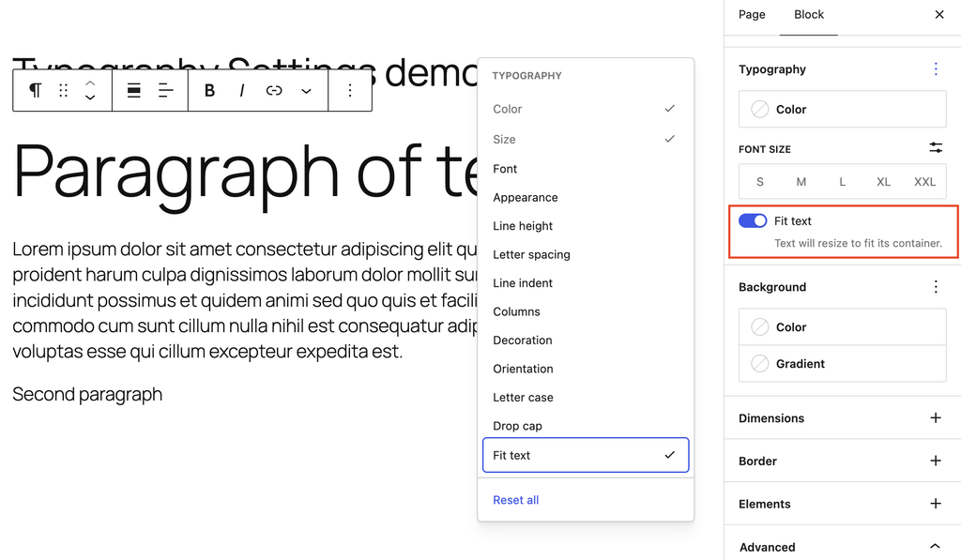This screenshot has height=560, width=961.
Task: Click the Reset all link
Action: [515, 500]
